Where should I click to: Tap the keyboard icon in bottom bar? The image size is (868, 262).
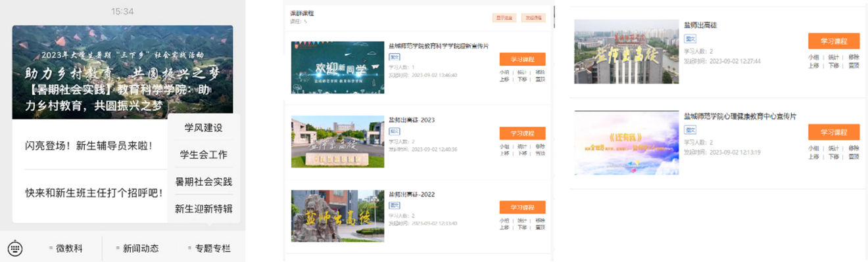tap(14, 248)
